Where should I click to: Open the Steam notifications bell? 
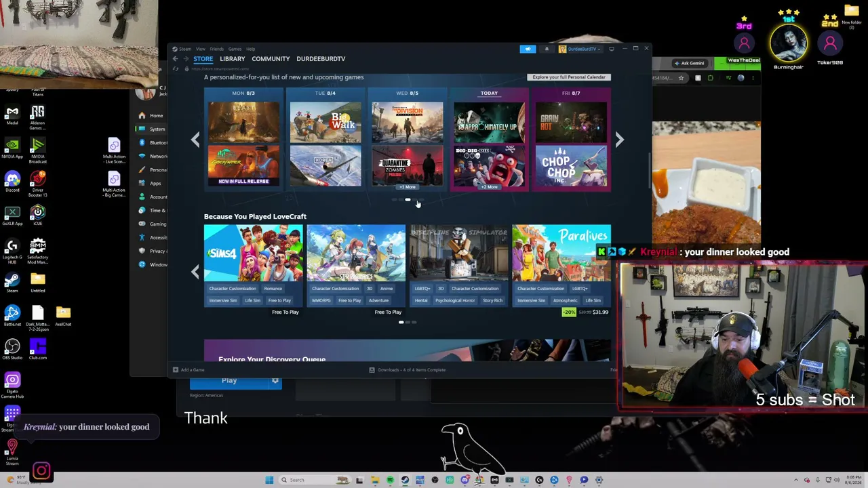point(547,49)
